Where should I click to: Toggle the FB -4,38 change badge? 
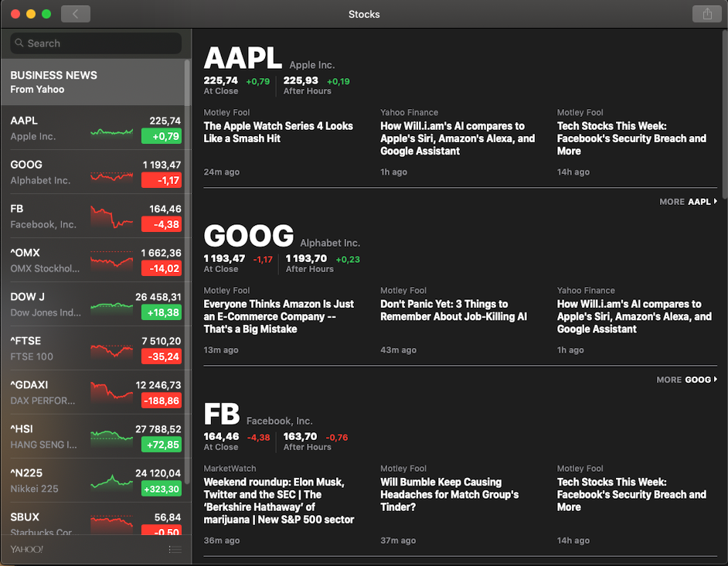[x=162, y=224]
